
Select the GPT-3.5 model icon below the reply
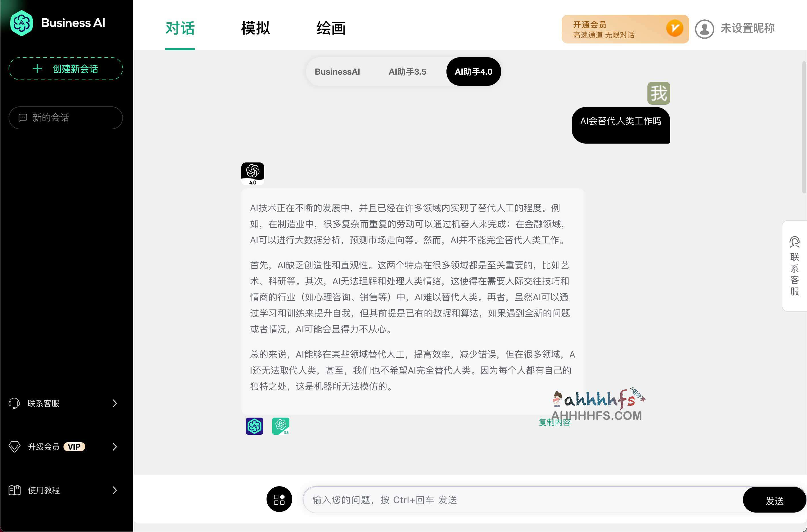coord(280,426)
